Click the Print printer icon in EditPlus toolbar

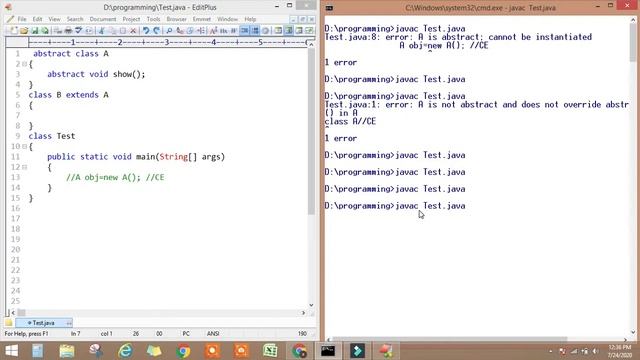tap(68, 31)
